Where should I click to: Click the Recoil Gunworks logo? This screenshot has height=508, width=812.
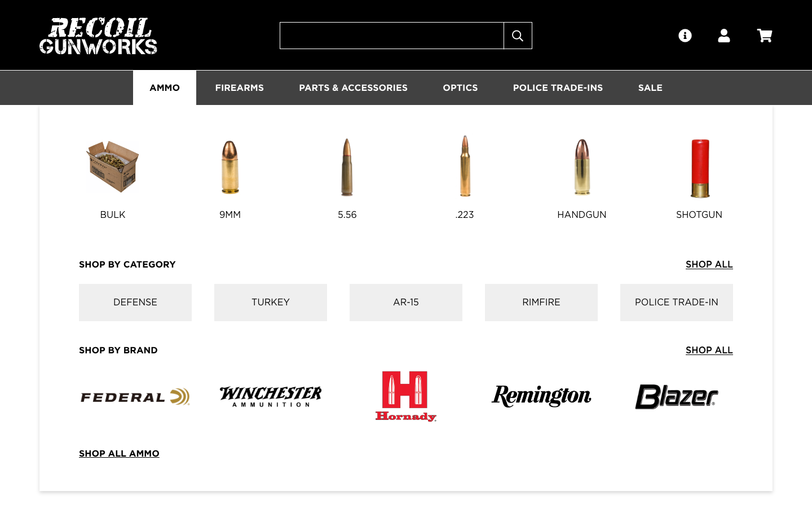coord(98,36)
